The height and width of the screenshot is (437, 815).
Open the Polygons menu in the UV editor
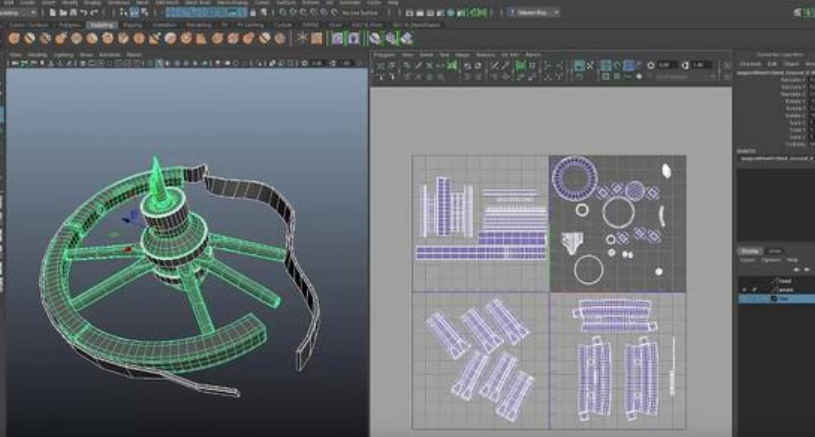pos(384,55)
